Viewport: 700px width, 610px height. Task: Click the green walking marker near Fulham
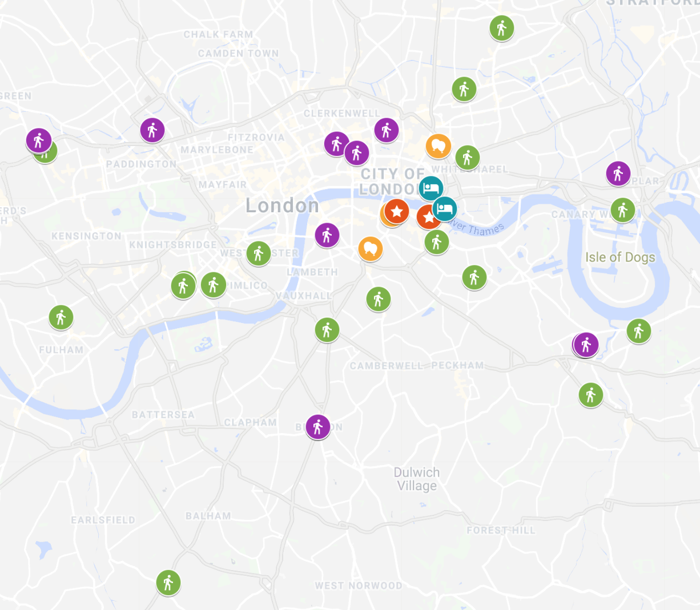tap(61, 317)
